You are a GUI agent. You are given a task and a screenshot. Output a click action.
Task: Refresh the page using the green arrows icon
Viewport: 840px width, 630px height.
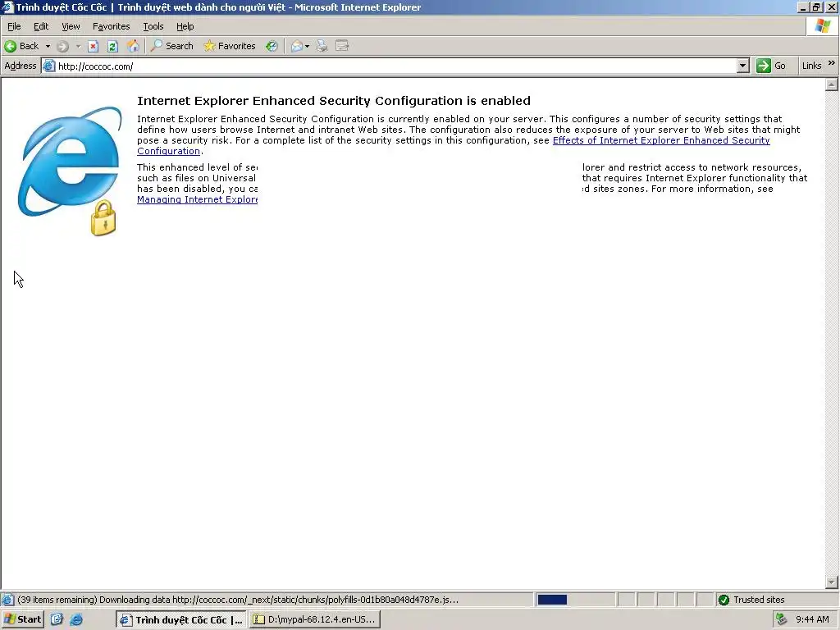(112, 46)
